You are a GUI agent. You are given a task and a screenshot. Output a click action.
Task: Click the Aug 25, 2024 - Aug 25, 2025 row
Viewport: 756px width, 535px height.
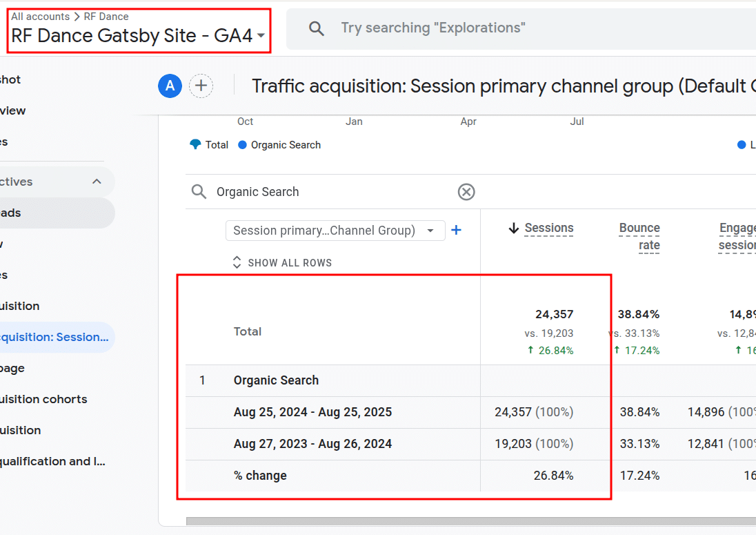click(313, 412)
